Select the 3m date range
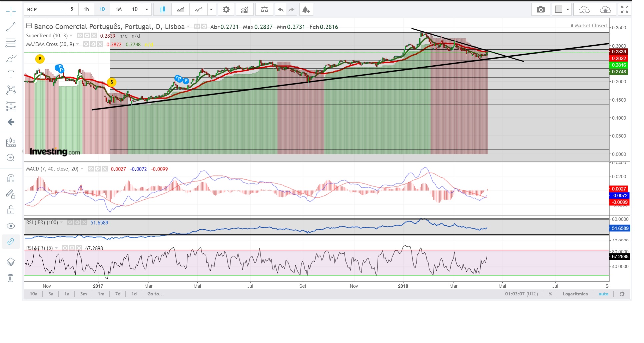644x343 pixels. pyautogui.click(x=83, y=294)
